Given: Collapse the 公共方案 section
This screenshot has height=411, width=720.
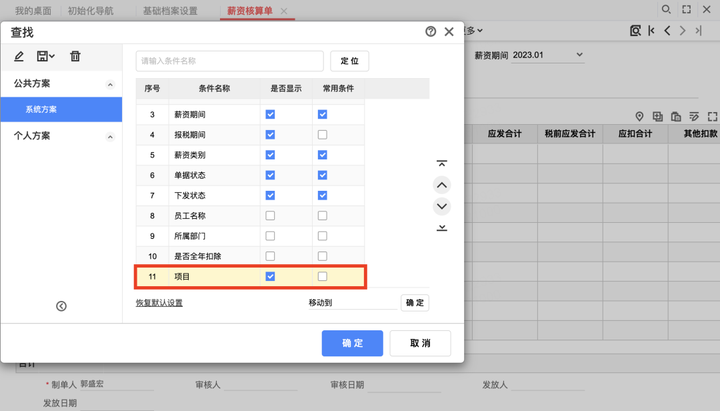Looking at the screenshot, I should 110,84.
